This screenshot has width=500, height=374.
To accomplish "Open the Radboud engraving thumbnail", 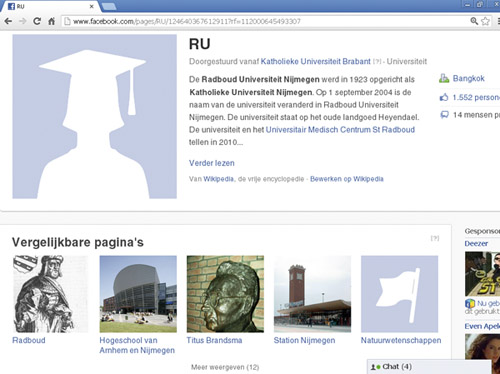I will pyautogui.click(x=50, y=294).
